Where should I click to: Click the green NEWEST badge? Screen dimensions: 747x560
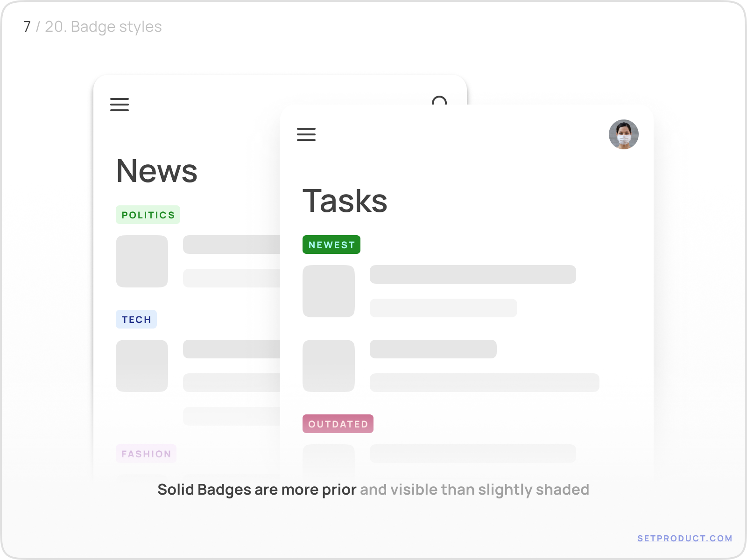(331, 244)
